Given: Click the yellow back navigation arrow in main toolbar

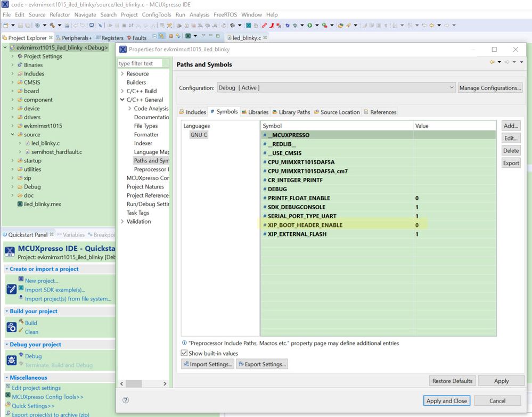Looking at the screenshot, I should click(x=432, y=25).
